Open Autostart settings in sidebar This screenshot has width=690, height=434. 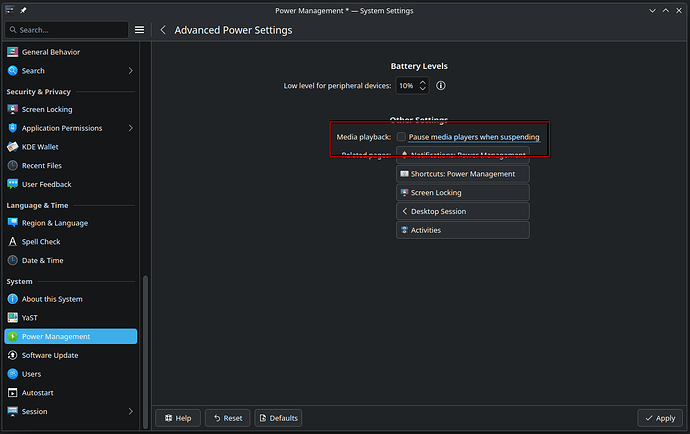coord(40,392)
